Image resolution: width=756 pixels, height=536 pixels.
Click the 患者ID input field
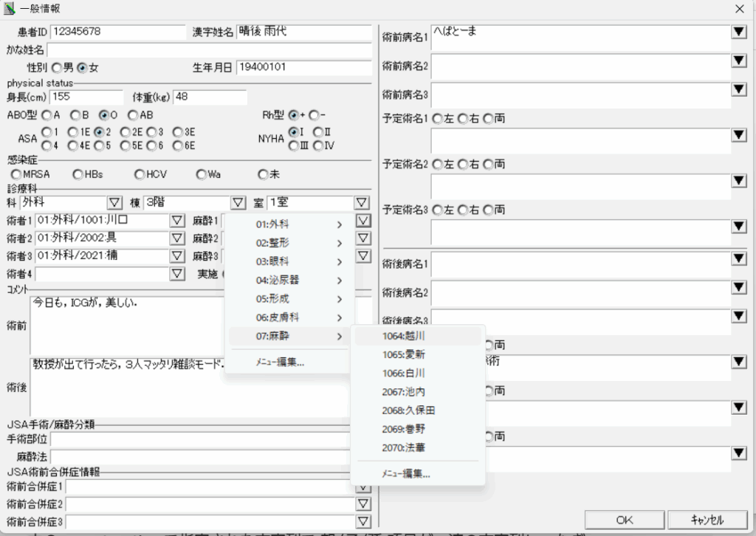(117, 32)
